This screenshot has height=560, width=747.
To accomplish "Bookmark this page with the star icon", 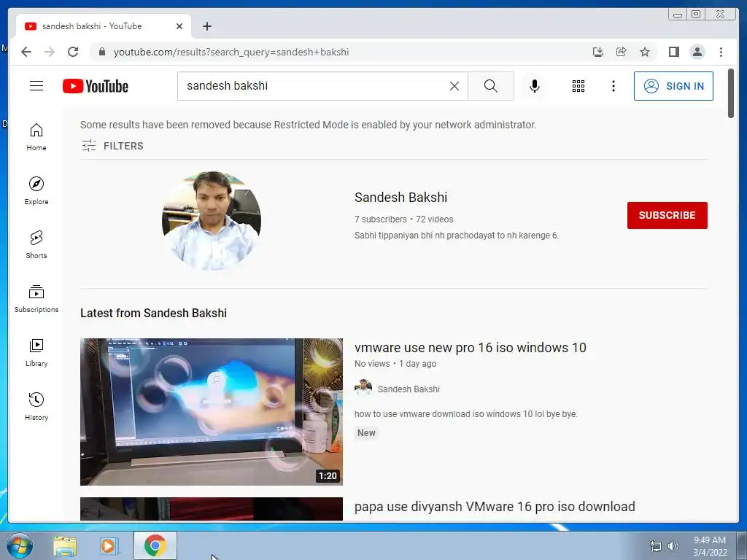I will (645, 52).
